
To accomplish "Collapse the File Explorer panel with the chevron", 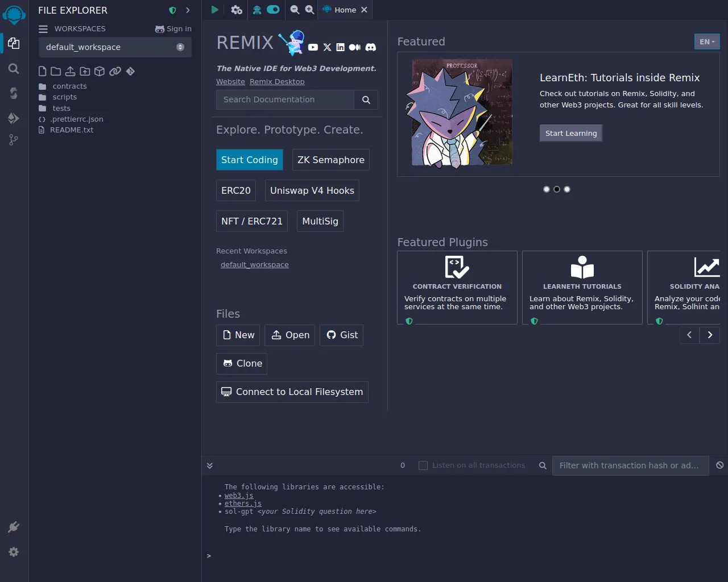I will point(188,10).
